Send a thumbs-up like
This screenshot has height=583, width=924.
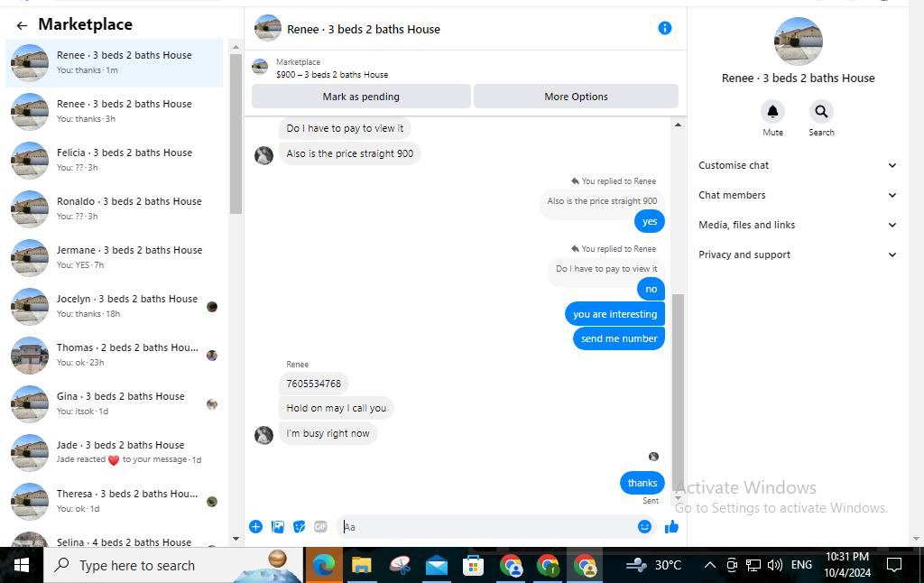click(671, 526)
